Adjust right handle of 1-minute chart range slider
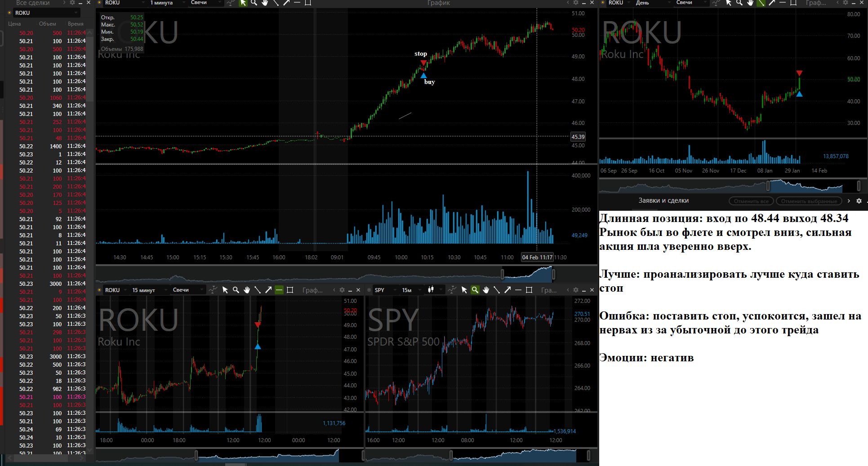868x466 pixels. tap(553, 274)
